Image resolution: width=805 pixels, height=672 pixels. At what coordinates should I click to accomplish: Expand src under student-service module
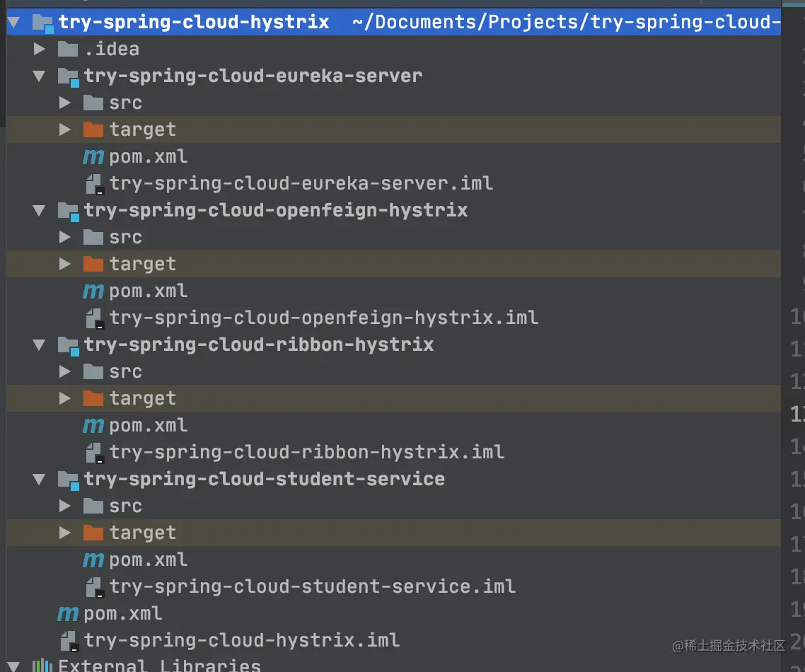64,506
